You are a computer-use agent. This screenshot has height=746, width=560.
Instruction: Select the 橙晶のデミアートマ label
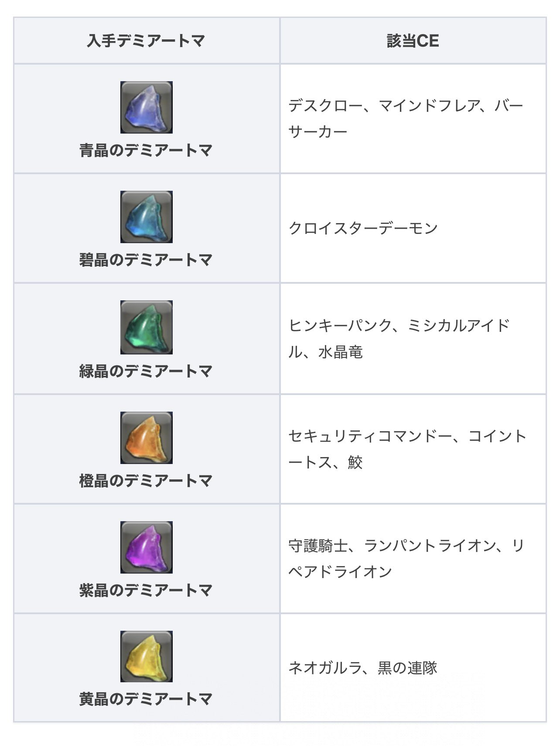click(x=146, y=481)
